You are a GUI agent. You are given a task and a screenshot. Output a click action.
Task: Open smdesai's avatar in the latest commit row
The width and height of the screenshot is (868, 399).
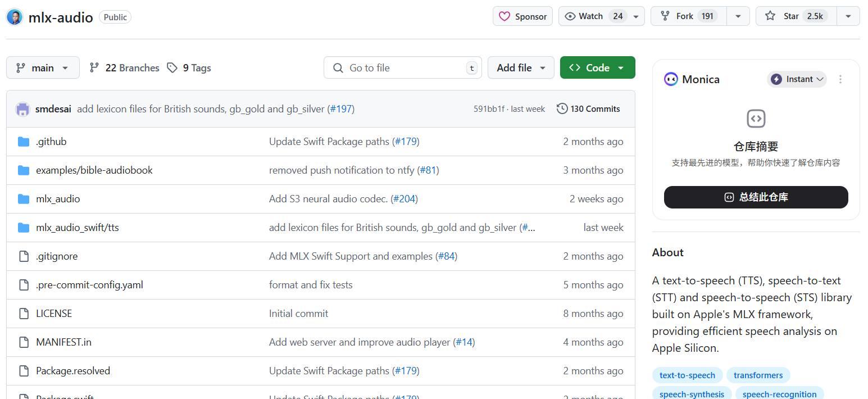22,109
